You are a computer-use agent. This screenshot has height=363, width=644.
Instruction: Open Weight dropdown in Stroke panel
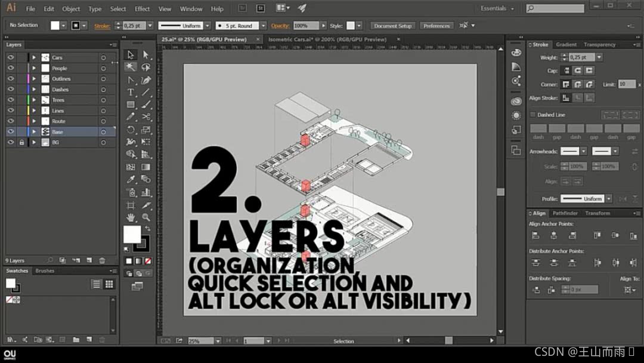[599, 57]
